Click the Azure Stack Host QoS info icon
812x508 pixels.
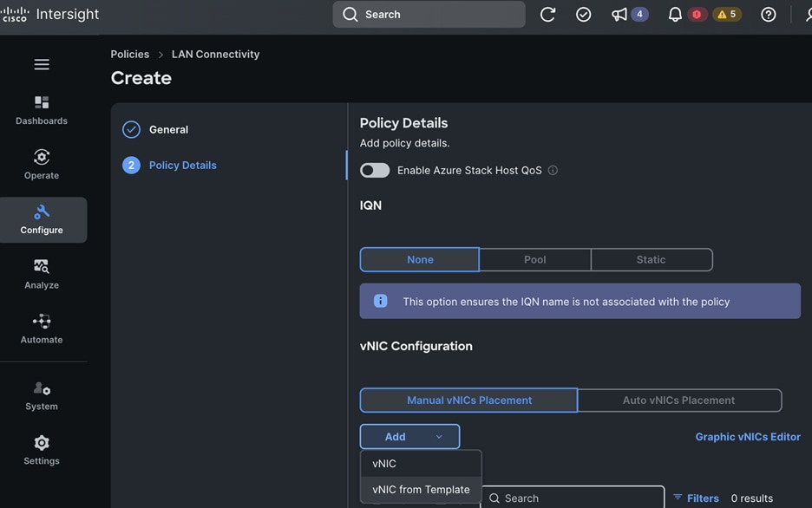[553, 170]
